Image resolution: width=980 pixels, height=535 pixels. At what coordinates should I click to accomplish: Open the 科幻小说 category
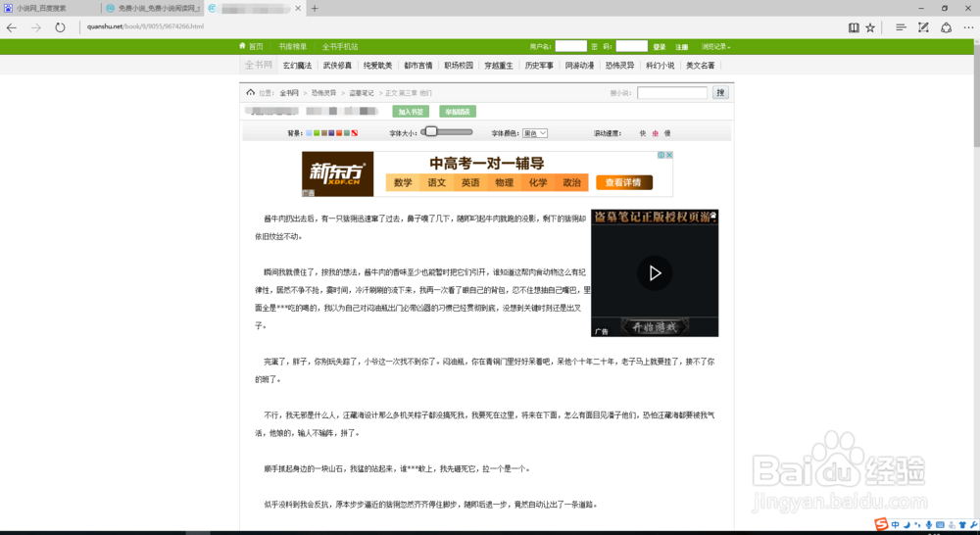(660, 66)
